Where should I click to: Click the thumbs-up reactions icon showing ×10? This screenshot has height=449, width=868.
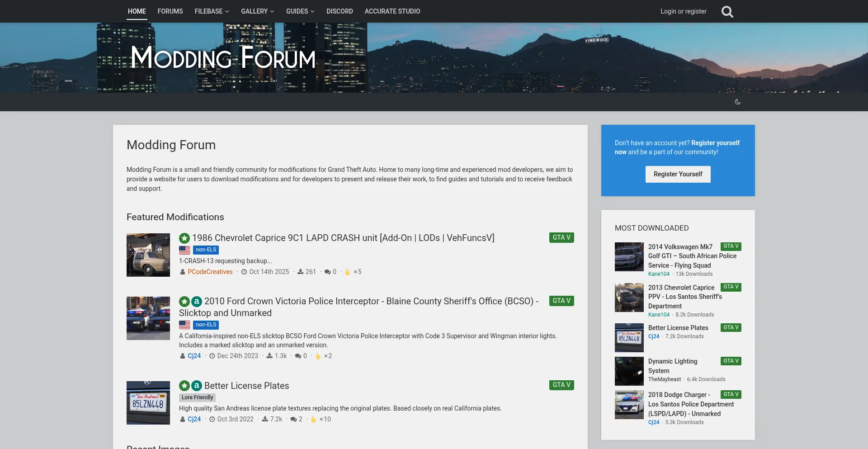[x=314, y=419]
